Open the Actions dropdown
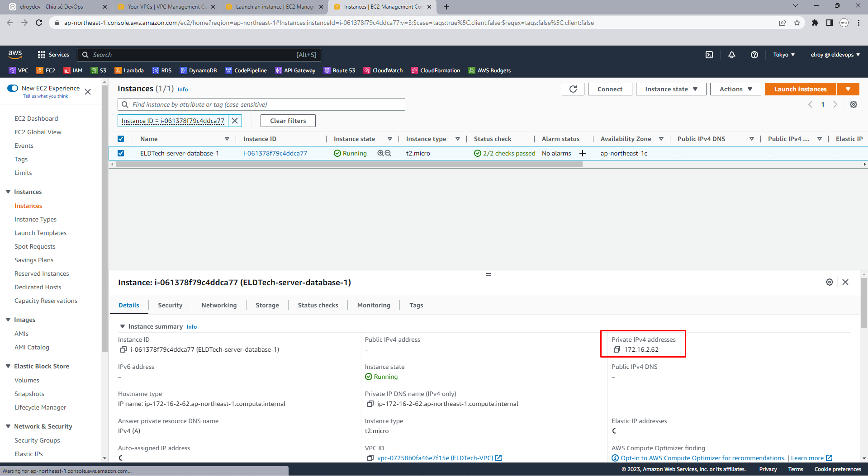This screenshot has width=868, height=476. pyautogui.click(x=735, y=89)
